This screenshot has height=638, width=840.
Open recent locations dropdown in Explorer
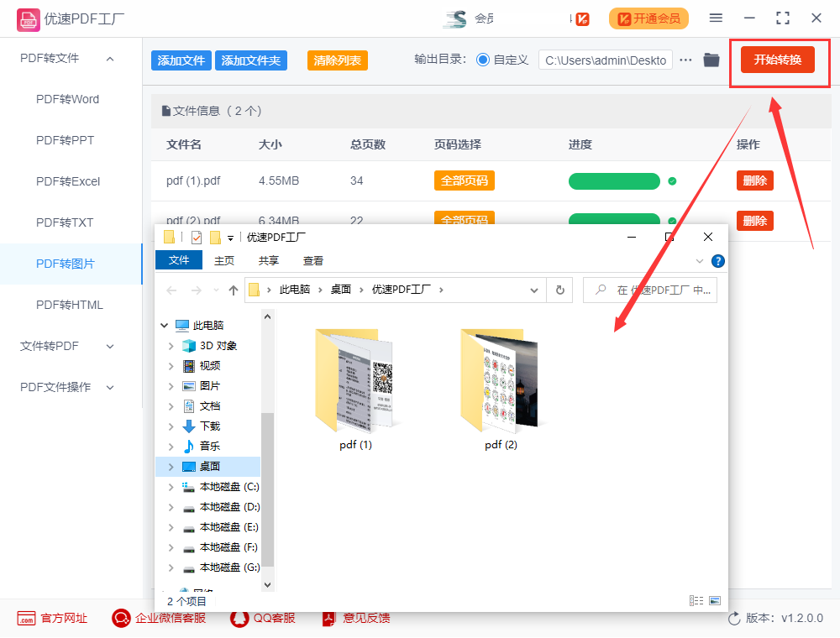click(216, 290)
